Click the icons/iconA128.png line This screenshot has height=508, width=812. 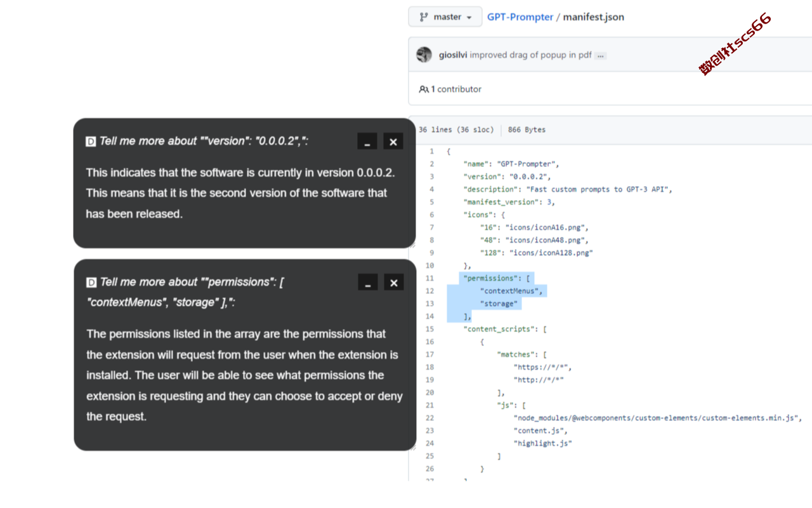tap(537, 253)
